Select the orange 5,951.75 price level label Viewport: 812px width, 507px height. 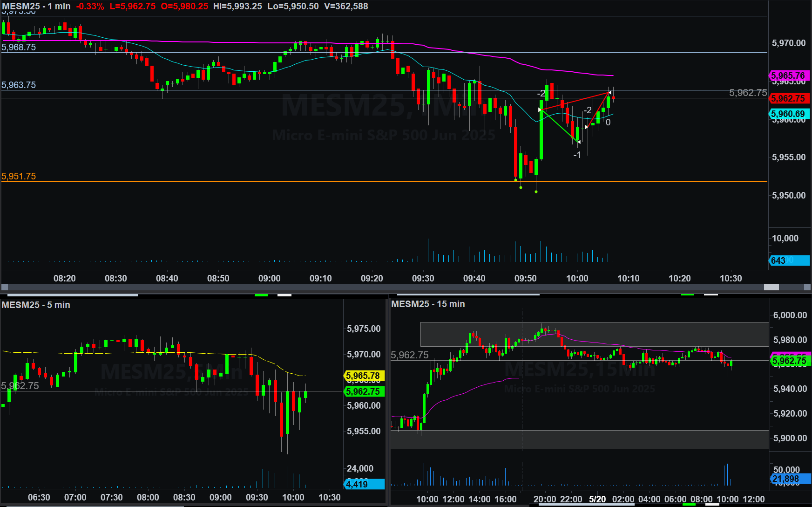(19, 176)
